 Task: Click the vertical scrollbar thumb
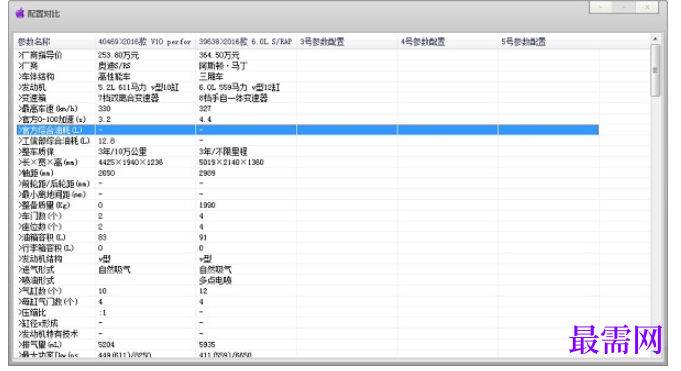[655, 70]
